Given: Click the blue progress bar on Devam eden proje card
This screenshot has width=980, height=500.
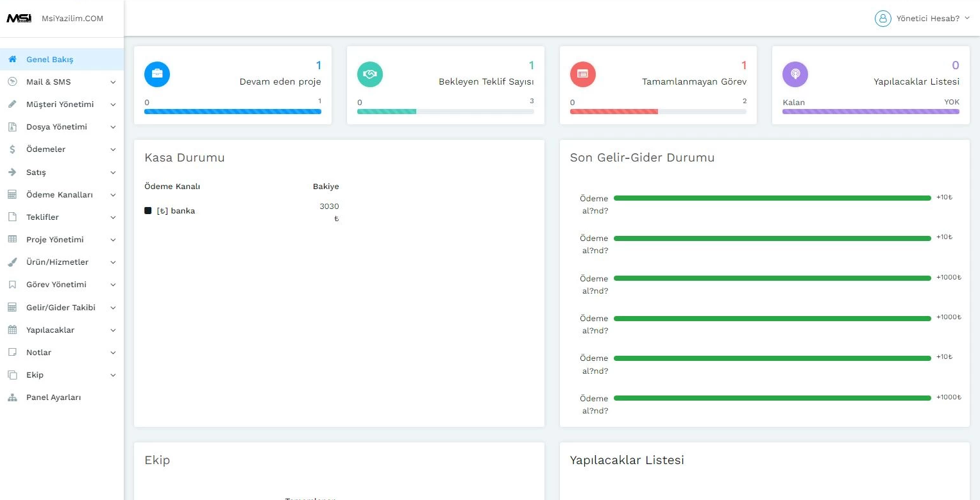Looking at the screenshot, I should click(233, 111).
